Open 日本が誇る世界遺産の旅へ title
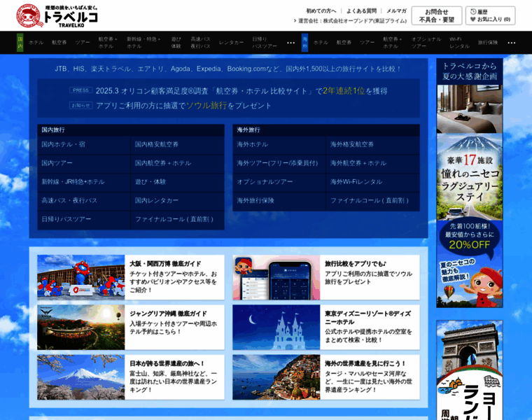532x420 pixels. point(167,363)
